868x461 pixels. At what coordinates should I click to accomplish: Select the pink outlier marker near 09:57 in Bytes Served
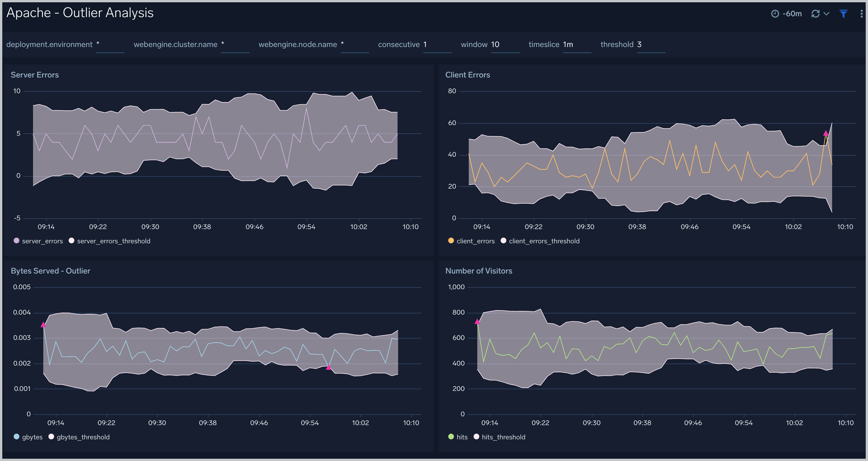click(x=329, y=367)
